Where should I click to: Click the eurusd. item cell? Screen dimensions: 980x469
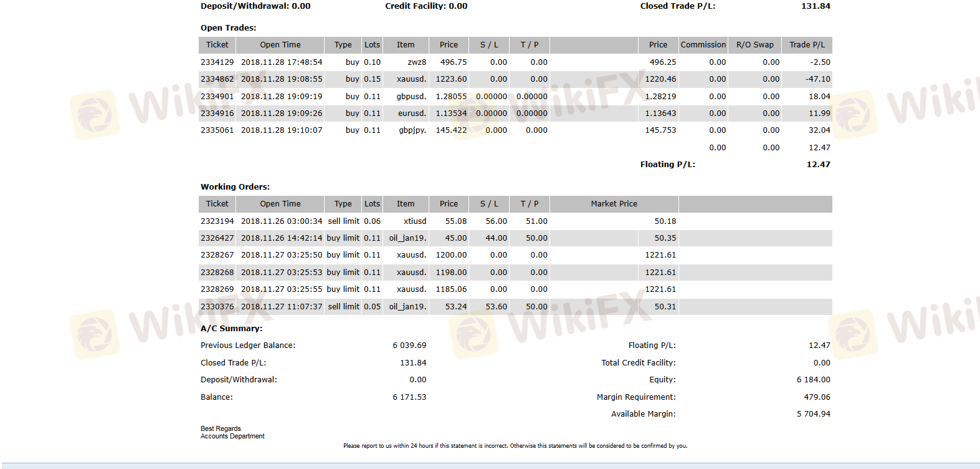(x=412, y=114)
